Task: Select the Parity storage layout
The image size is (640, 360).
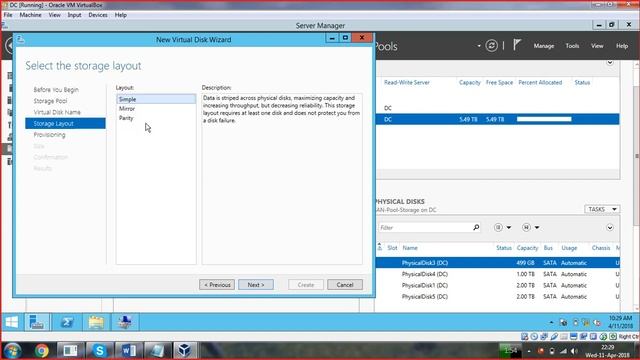Action: click(126, 118)
